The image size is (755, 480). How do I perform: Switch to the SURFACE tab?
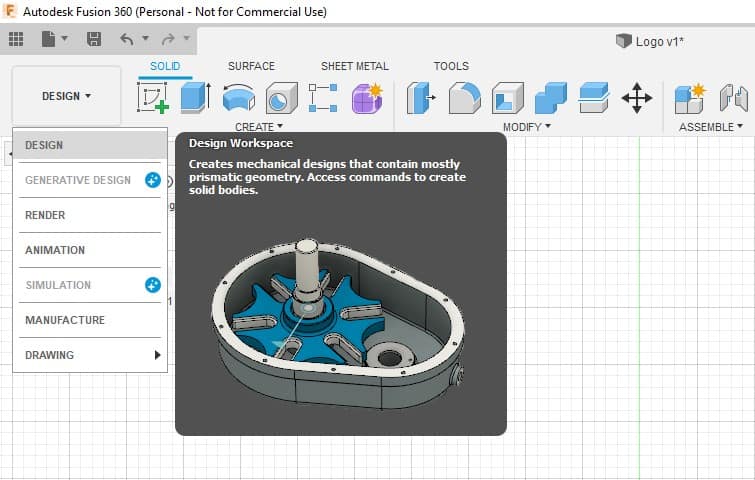click(251, 66)
